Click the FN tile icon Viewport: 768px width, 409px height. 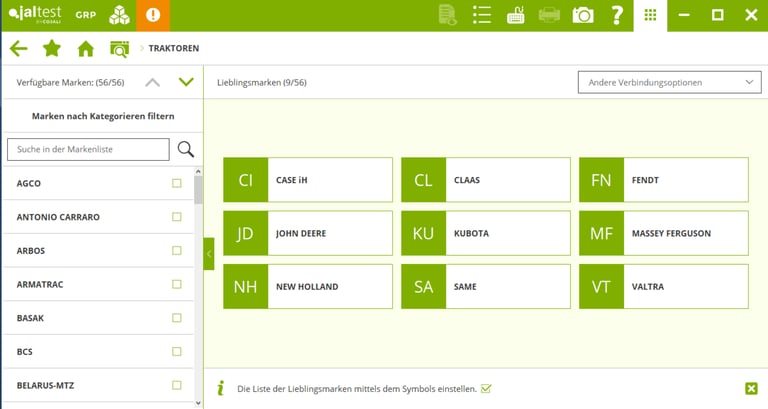point(601,180)
